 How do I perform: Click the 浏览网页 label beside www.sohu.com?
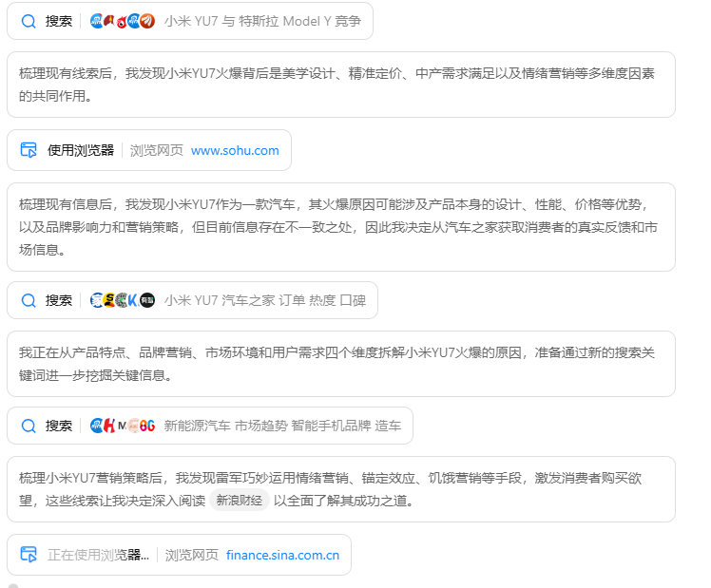tap(157, 150)
